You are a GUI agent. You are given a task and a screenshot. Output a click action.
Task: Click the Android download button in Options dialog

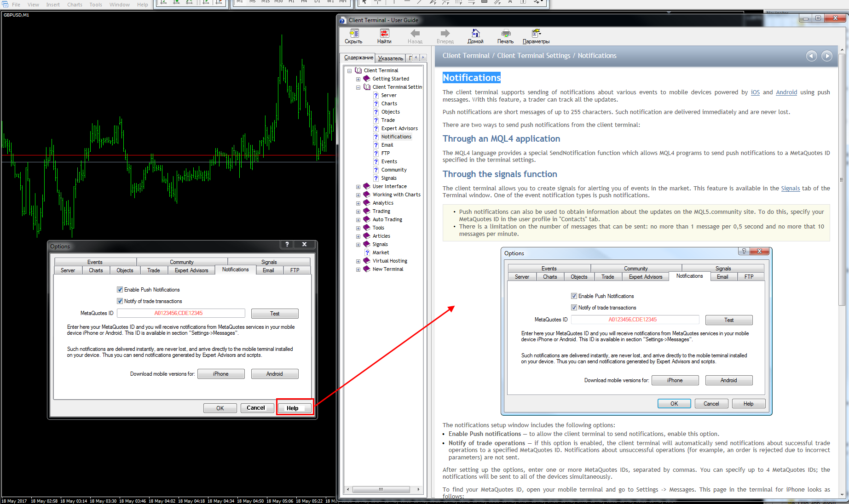click(x=275, y=374)
